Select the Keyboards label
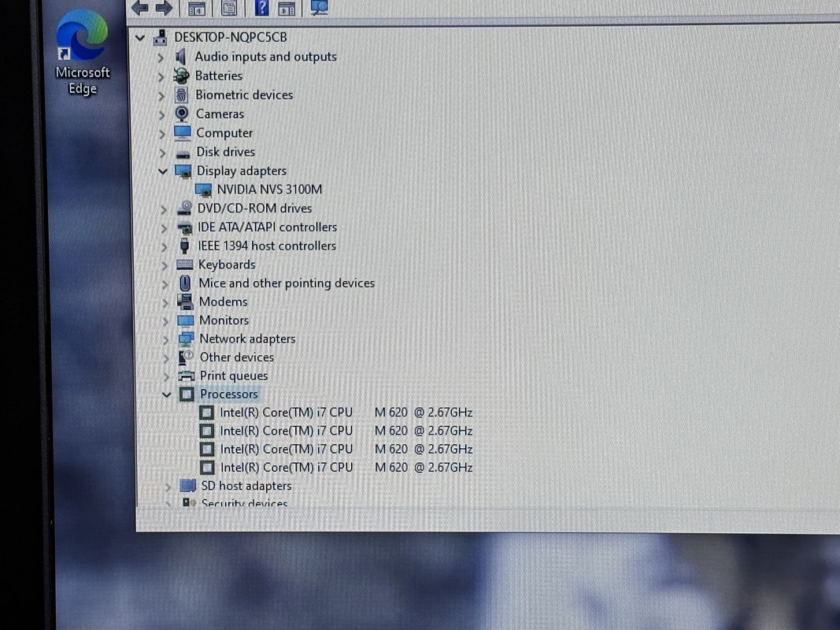The width and height of the screenshot is (840, 630). click(x=227, y=265)
